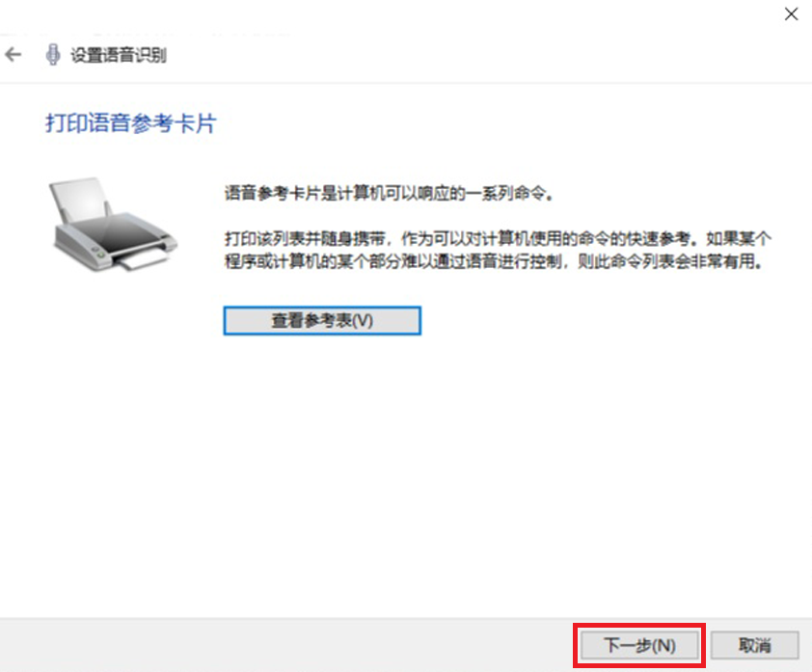Cancel the setup with 取消
This screenshot has height=672, width=812.
(754, 645)
